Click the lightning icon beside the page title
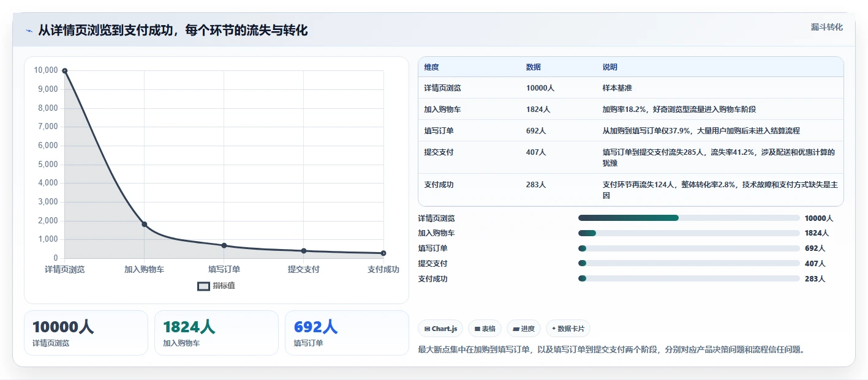The image size is (868, 380). pos(29,31)
